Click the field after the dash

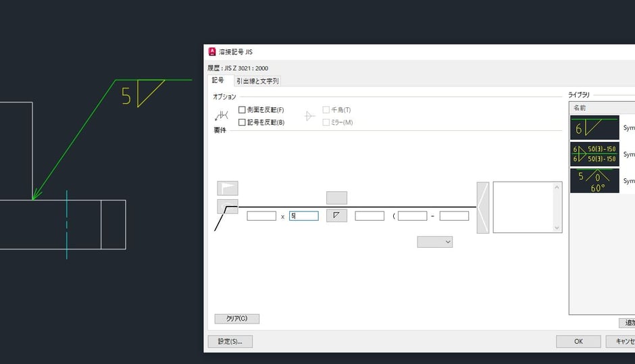click(455, 216)
